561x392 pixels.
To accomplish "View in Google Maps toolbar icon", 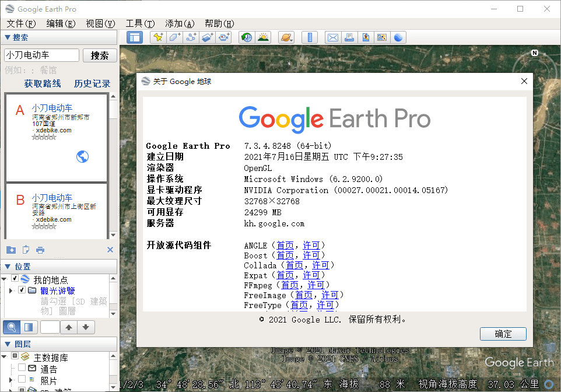I will click(x=382, y=37).
